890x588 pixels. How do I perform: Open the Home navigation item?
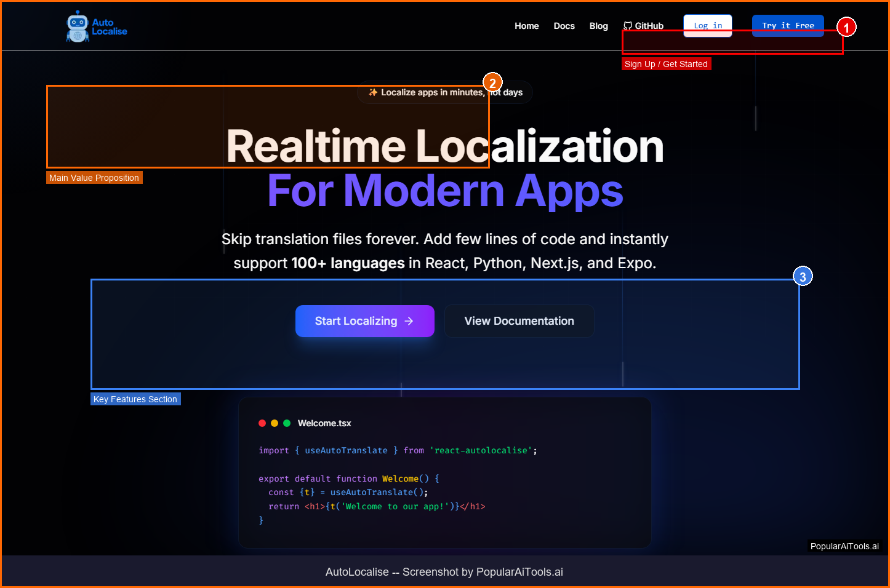[x=527, y=26]
